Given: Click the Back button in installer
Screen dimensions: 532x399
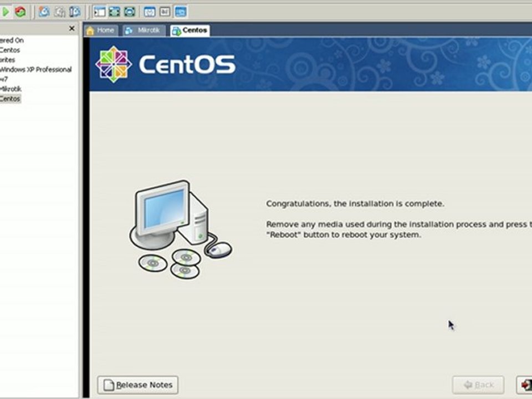Looking at the screenshot, I should pos(478,385).
